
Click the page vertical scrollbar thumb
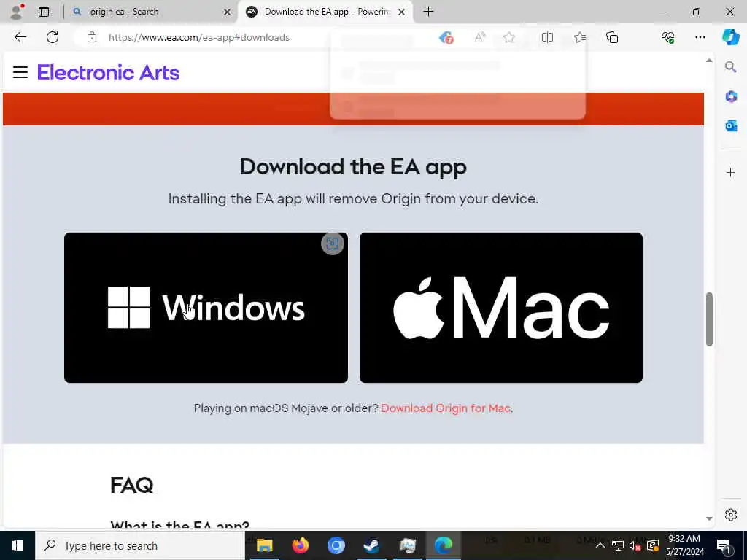pos(709,319)
